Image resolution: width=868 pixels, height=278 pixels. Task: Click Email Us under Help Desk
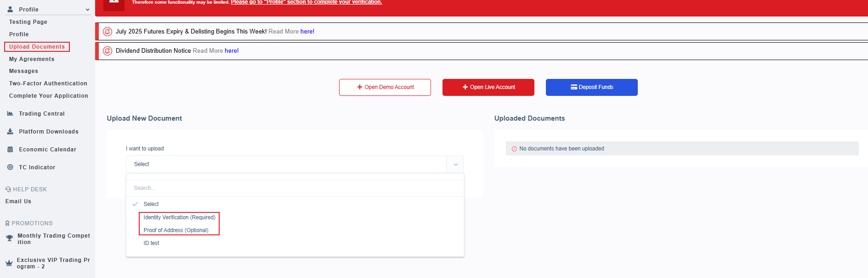[18, 201]
